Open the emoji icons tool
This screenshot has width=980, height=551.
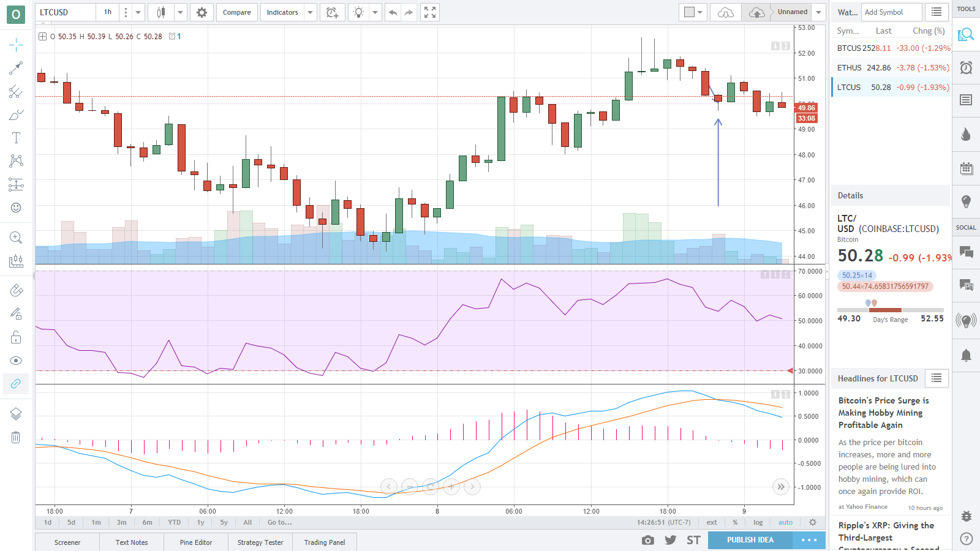pyautogui.click(x=16, y=208)
